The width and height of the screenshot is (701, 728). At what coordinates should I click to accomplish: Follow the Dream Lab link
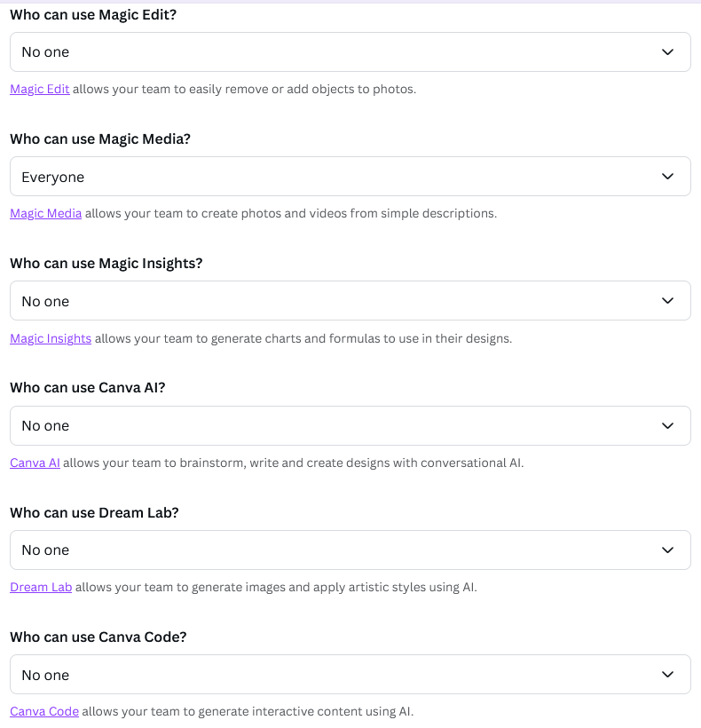point(41,587)
